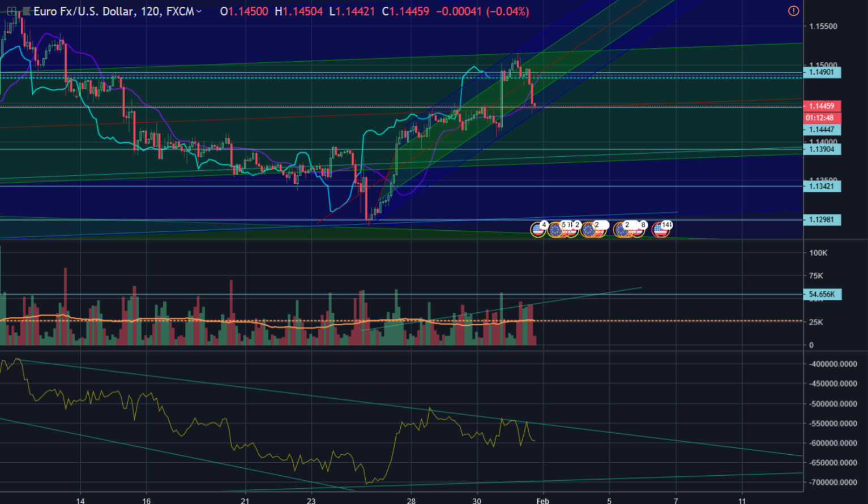The height and width of the screenshot is (504, 868).
Task: Click the -700000.0000 indicator axis tick
Action: pyautogui.click(x=833, y=483)
